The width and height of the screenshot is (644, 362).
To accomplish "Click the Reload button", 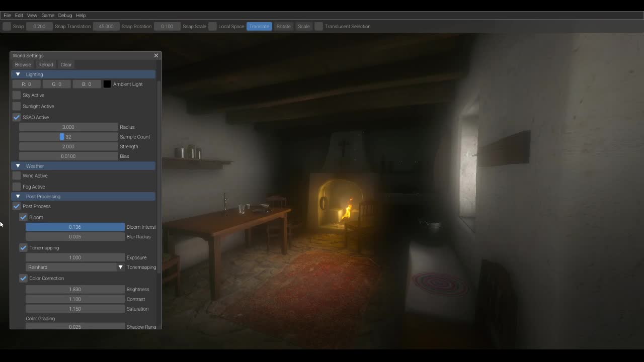I will [x=46, y=65].
